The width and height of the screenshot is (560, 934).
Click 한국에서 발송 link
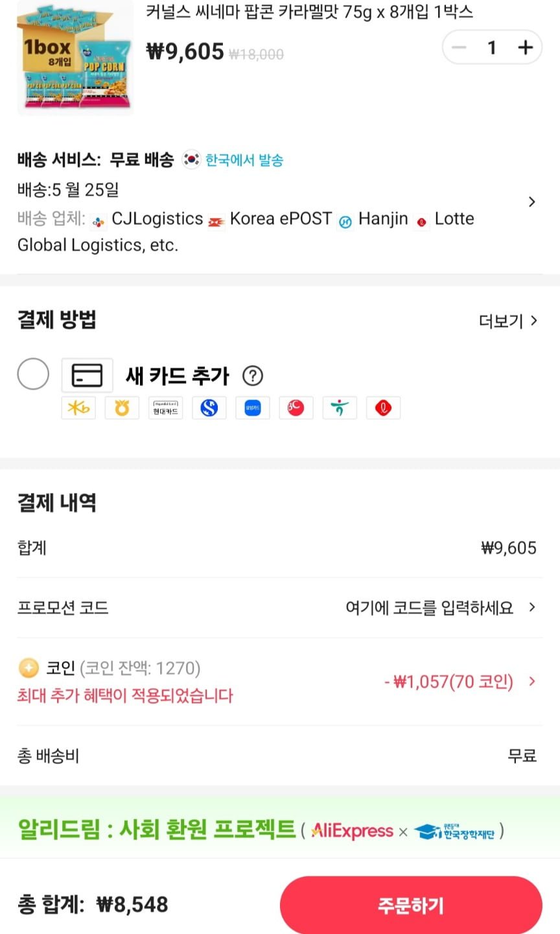pos(244,160)
